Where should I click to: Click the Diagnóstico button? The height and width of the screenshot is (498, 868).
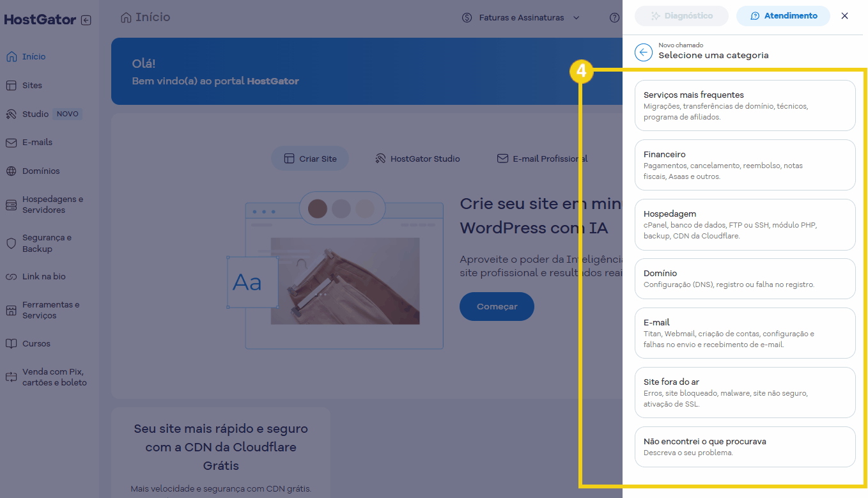681,16
